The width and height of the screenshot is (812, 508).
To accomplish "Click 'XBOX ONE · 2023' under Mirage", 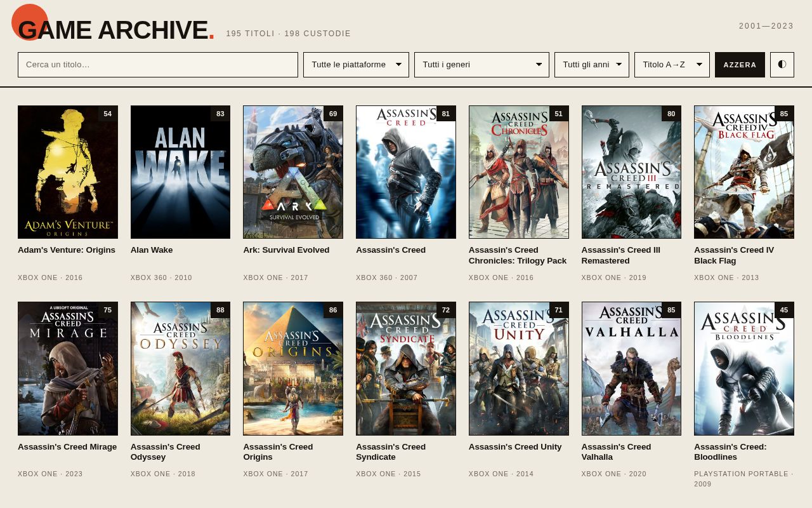I will pos(50,474).
